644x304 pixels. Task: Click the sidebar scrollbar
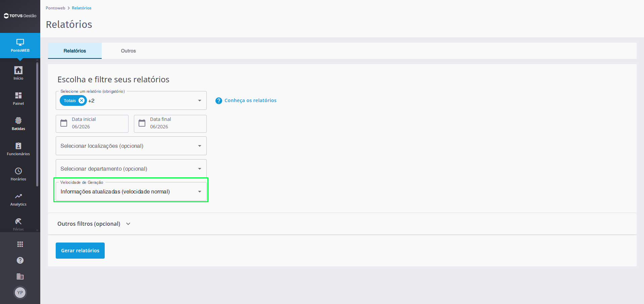pos(37,124)
